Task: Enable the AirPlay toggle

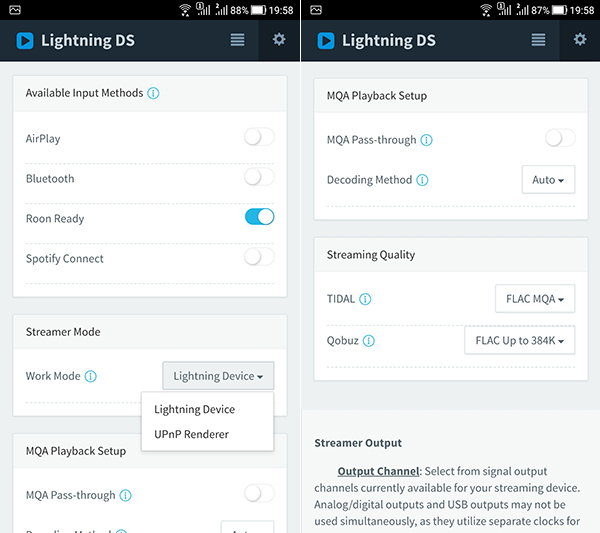Action: 259,137
